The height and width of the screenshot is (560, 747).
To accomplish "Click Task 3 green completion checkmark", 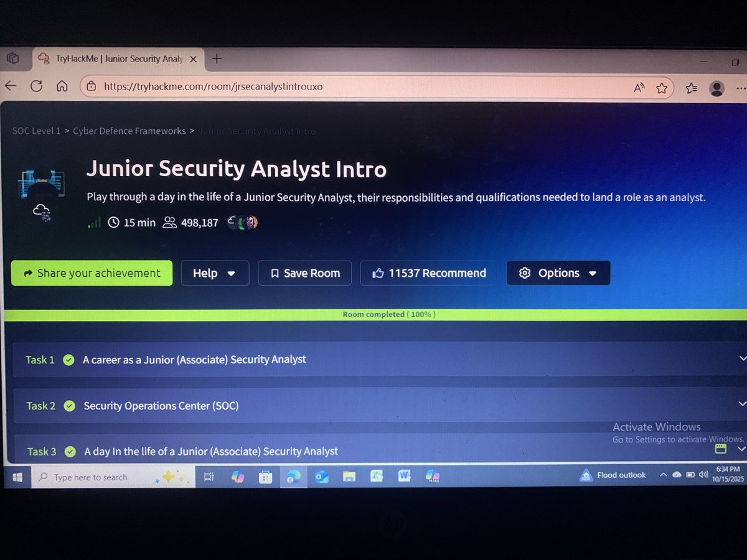I will (70, 451).
